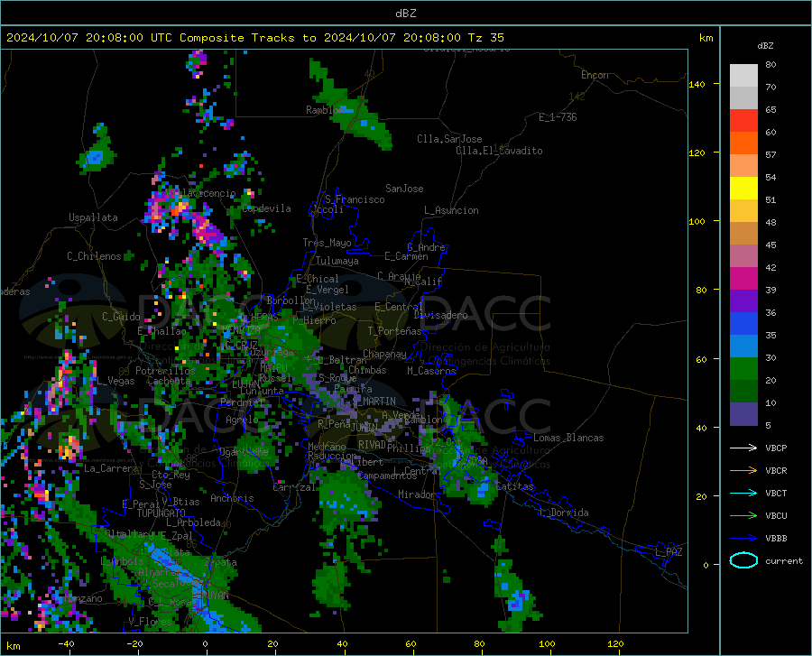Screen dimensions: 812x656
Task: Click the 'L_Asuncion' place label
Action: click(451, 210)
